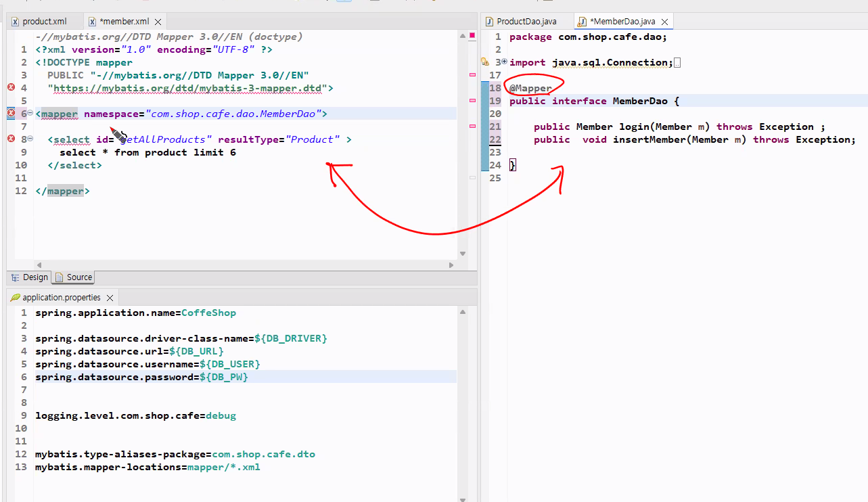Screen dimensions: 868x502
Task: Click the SQL text 'select * from product limit 6'
Action: tap(147, 152)
